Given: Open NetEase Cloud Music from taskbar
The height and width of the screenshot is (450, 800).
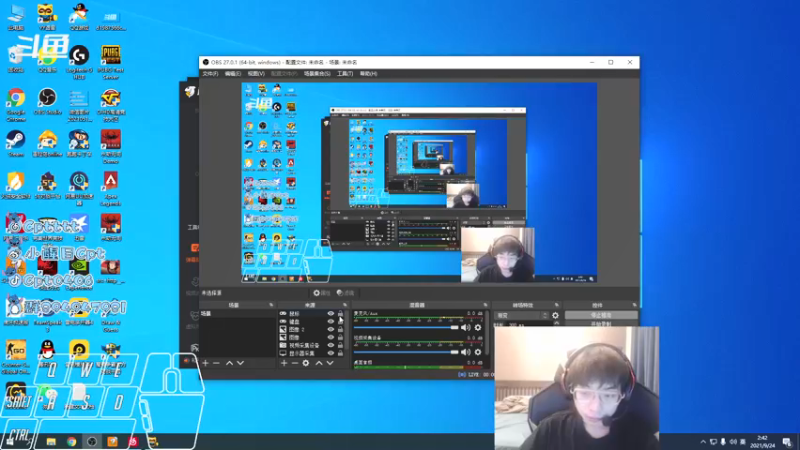Looking at the screenshot, I should point(133,441).
